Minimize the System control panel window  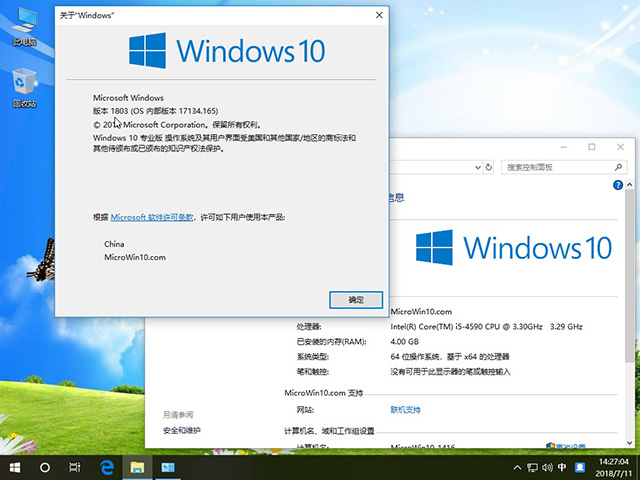[564, 147]
